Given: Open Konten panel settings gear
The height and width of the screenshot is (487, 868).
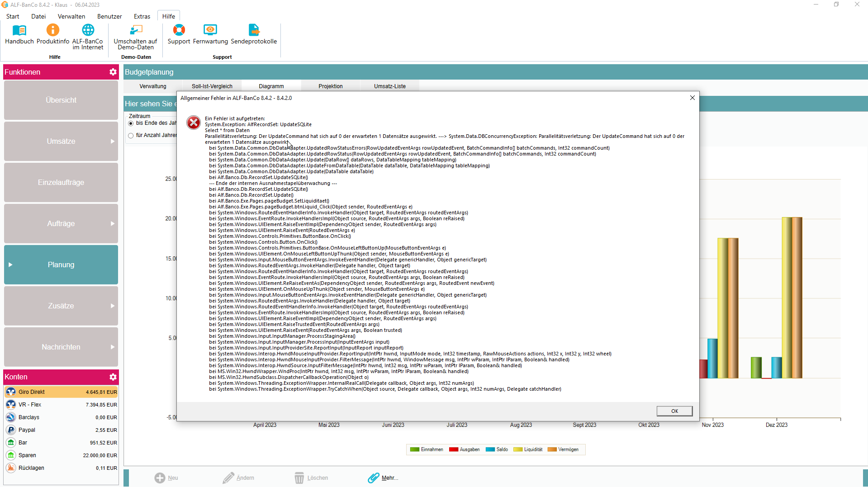Looking at the screenshot, I should coord(113,377).
